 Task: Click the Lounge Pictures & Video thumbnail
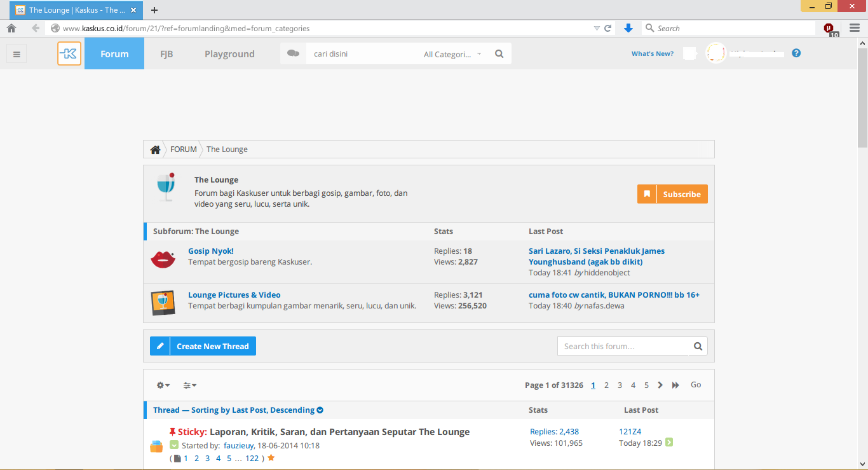pos(163,303)
